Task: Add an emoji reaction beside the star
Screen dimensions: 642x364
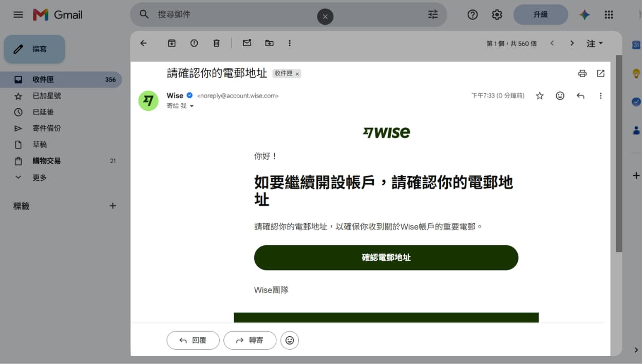Action: [560, 95]
